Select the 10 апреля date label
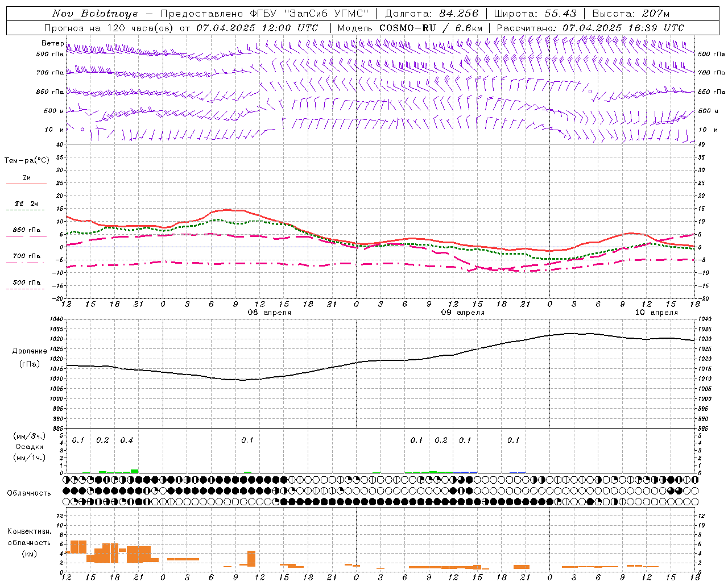Viewport: 728px width, 582px height. [x=656, y=313]
